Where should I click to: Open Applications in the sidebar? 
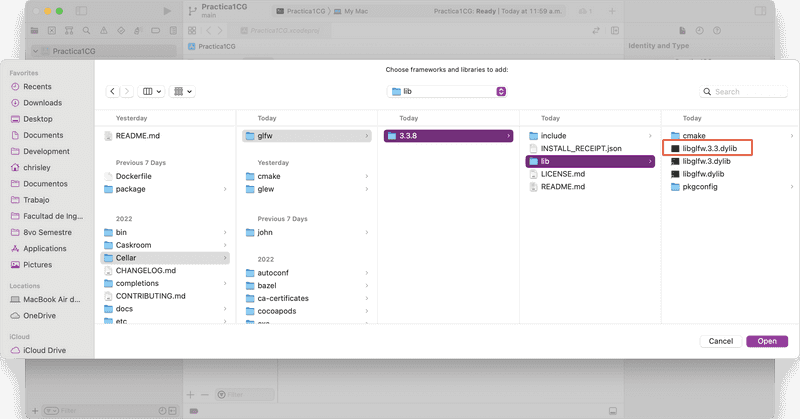click(x=44, y=249)
